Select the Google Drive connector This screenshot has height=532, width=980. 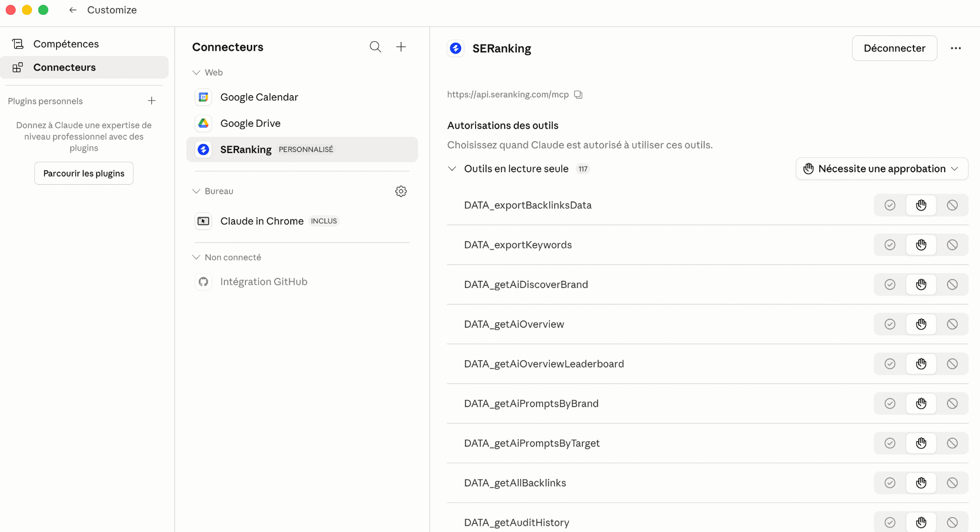[302, 123]
